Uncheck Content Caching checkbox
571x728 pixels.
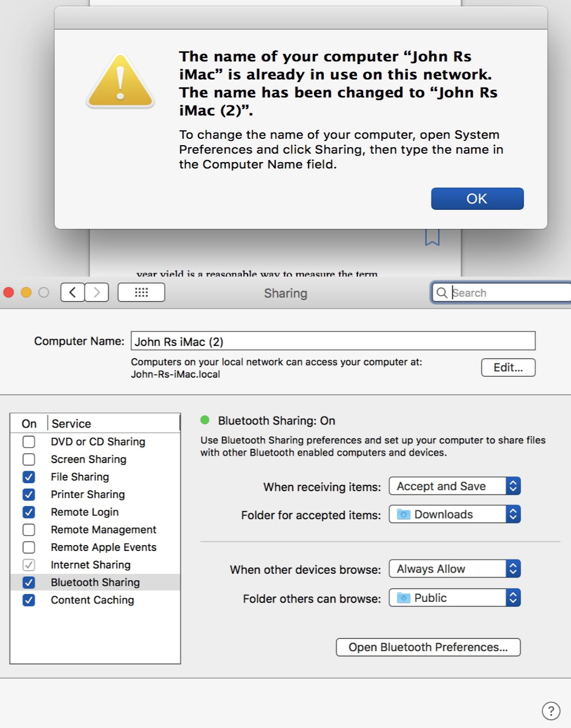point(29,600)
